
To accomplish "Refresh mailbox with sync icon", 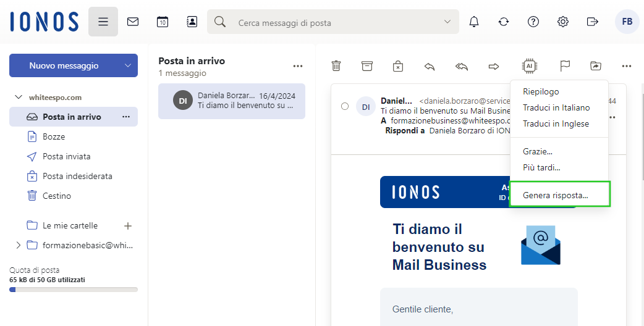I will point(504,22).
